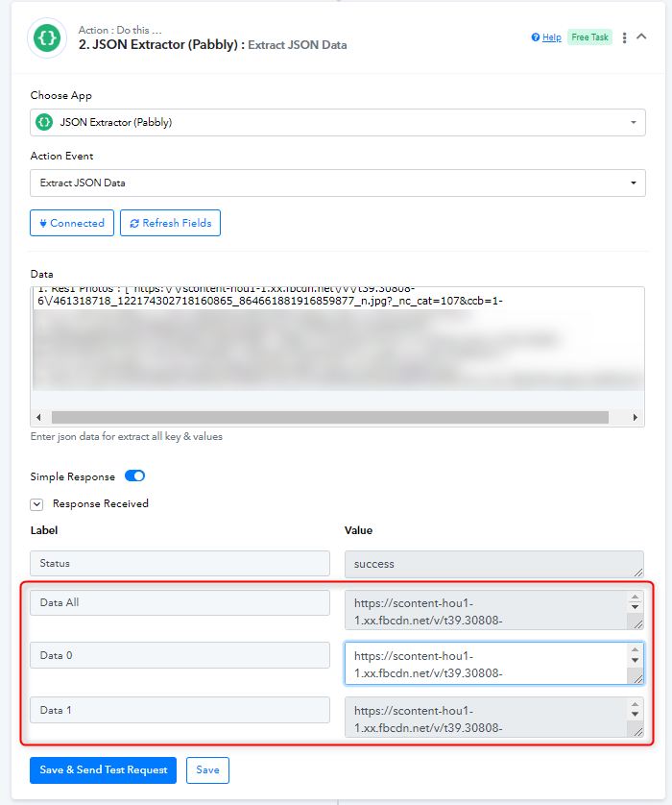
Task: Click the resize handle of Data 0 value
Action: 638,679
